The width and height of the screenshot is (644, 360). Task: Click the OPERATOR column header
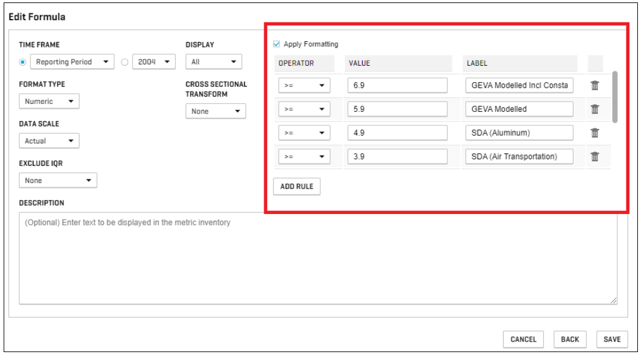(x=304, y=63)
